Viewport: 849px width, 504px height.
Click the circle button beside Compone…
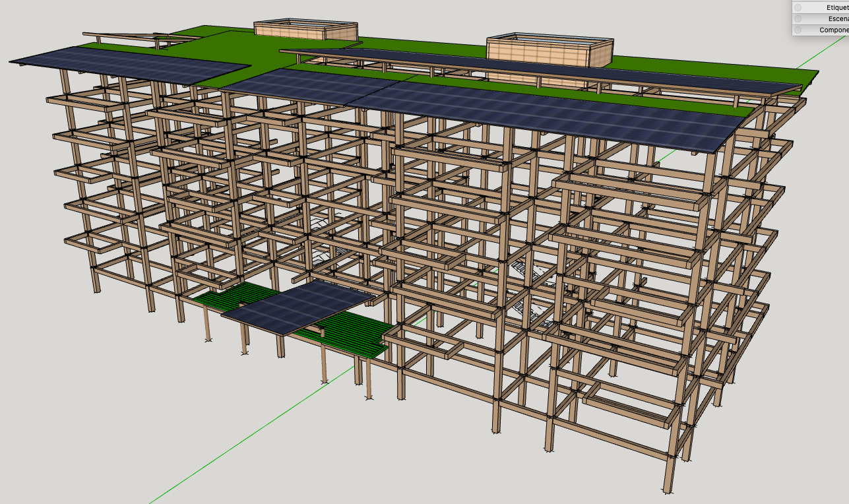(798, 30)
